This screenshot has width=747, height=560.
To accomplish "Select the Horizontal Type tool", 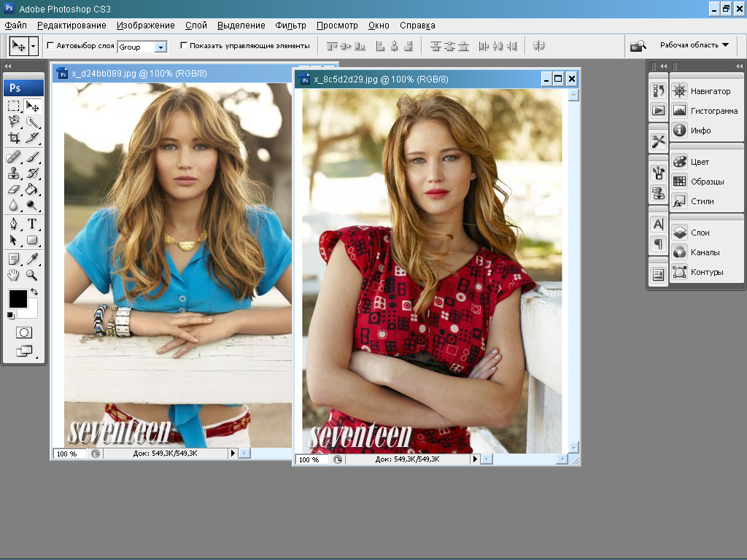I will [x=32, y=224].
